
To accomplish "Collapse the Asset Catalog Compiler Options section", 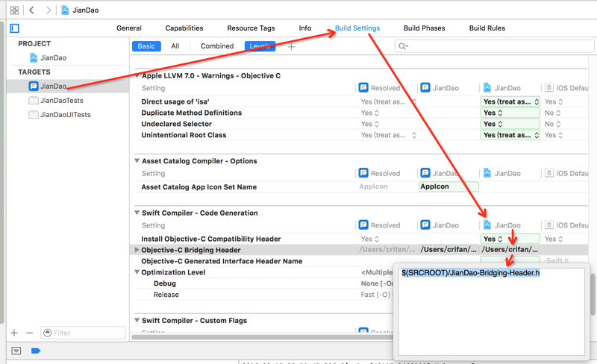I will 137,160.
